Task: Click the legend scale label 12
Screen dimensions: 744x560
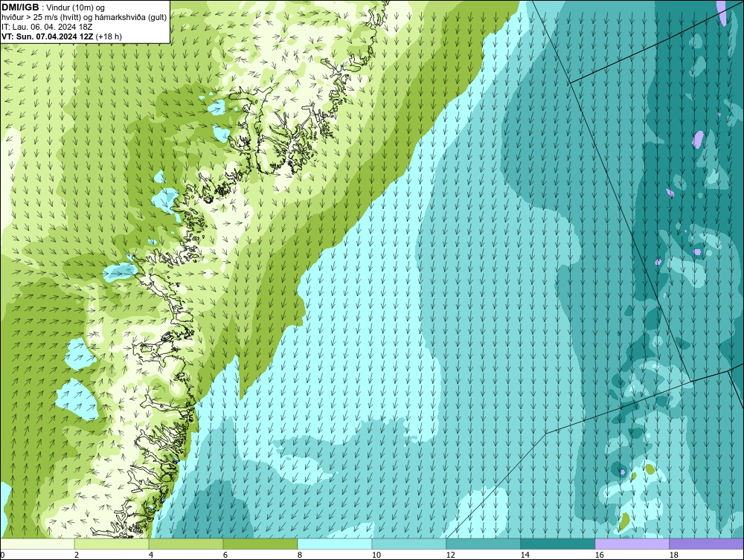Action: (x=450, y=555)
